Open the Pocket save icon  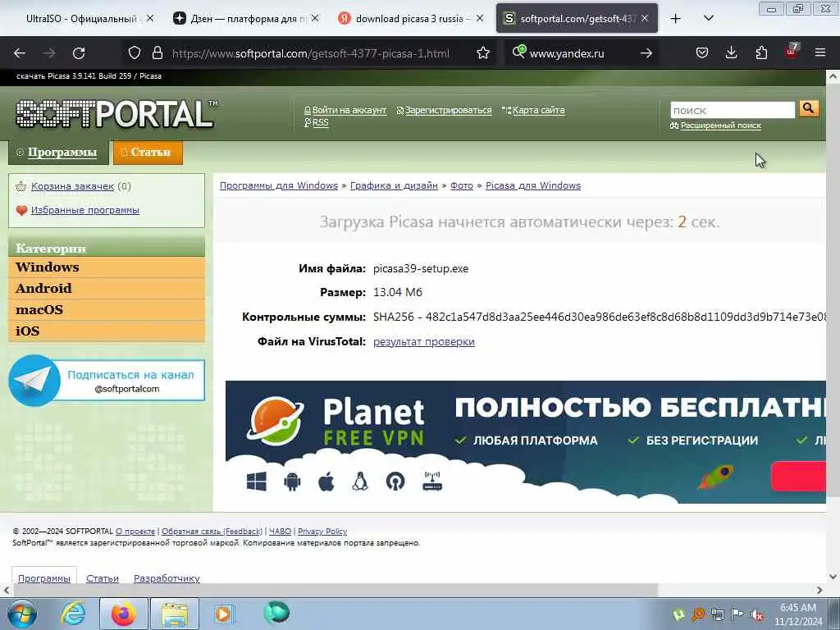702,53
